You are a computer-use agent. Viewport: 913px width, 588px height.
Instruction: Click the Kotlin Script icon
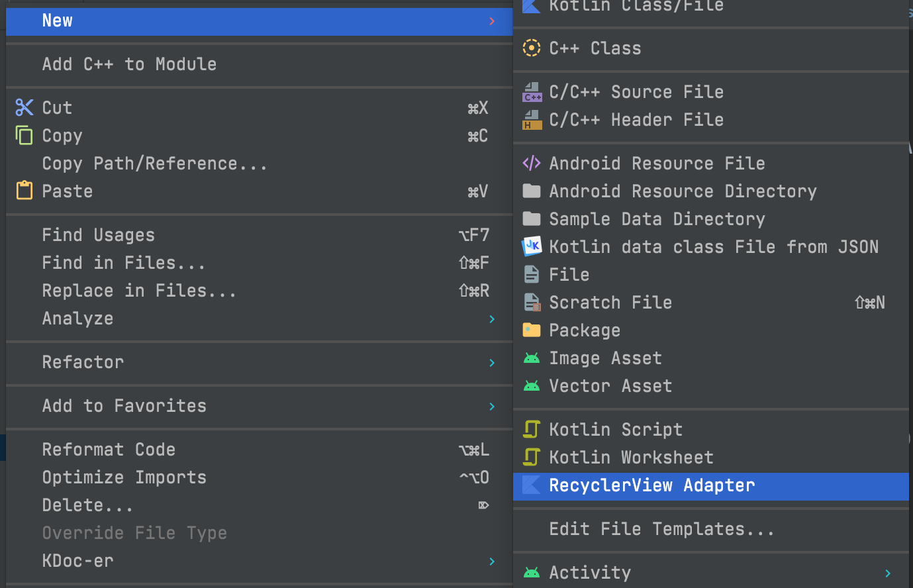531,429
